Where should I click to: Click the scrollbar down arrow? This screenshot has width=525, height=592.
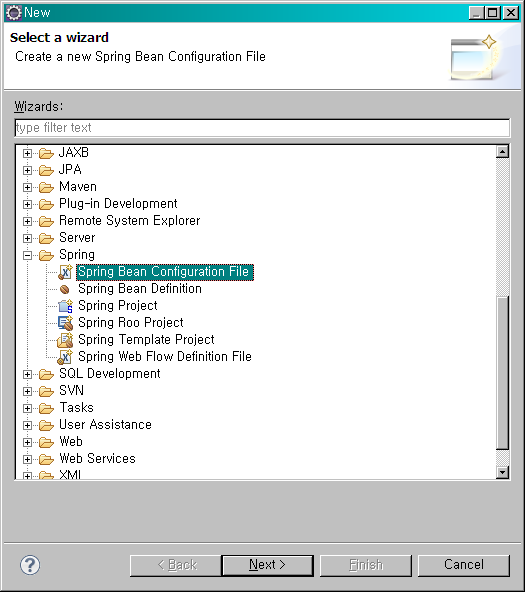[502, 472]
